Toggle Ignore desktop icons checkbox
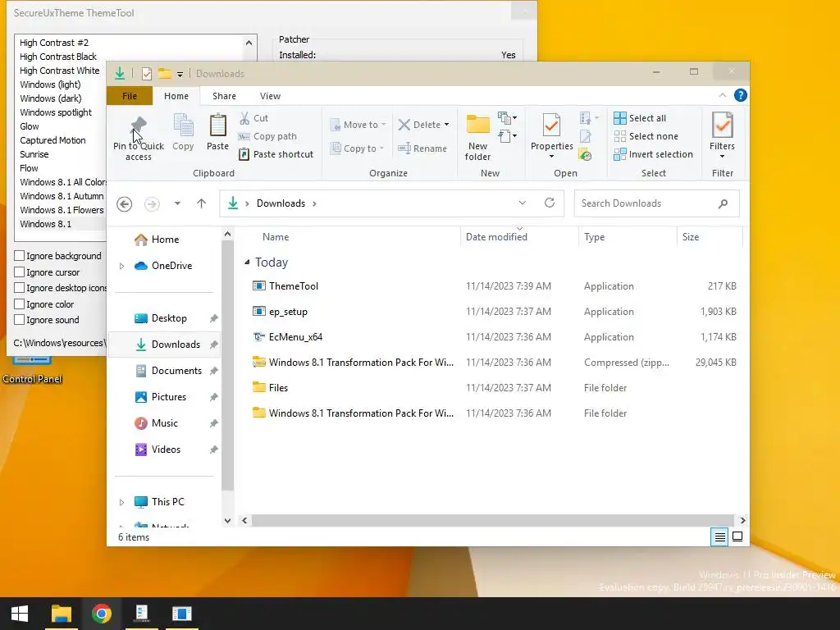Screen dimensions: 840x630 pyautogui.click(x=20, y=288)
